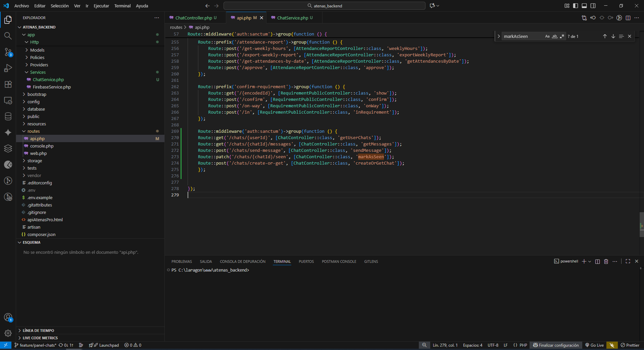Expand the LÍNEA DE TIEMPO section
Image resolution: width=644 pixels, height=350 pixels.
(x=38, y=331)
